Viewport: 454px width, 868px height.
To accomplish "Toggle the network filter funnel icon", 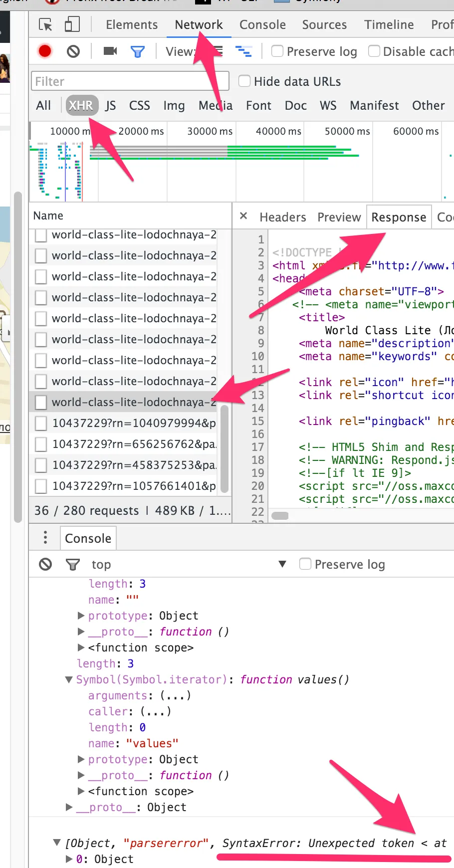I will tap(137, 51).
